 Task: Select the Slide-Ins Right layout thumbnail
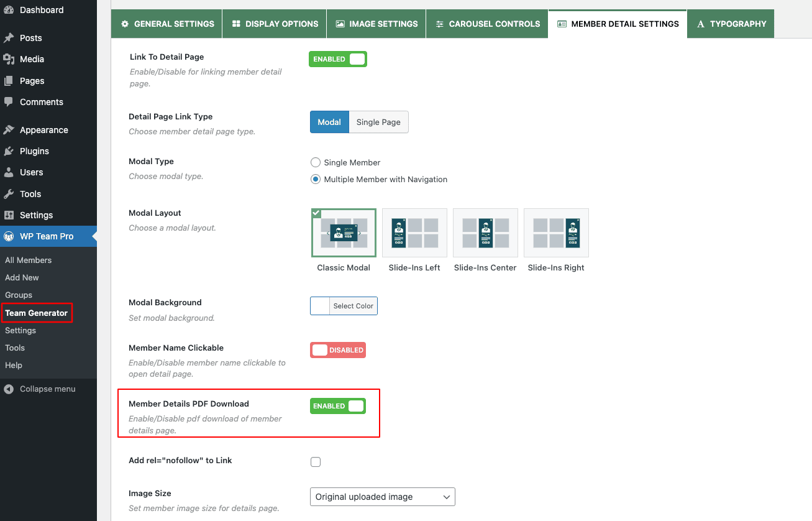(556, 233)
